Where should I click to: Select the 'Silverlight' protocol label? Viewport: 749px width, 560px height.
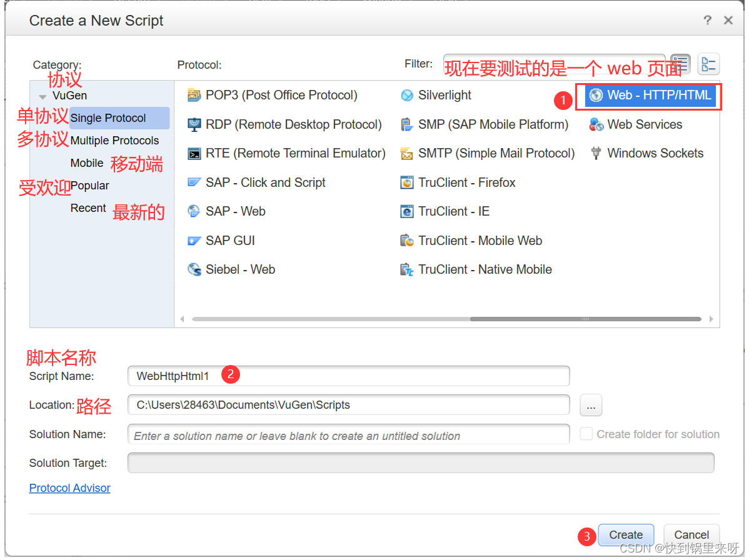click(x=445, y=96)
